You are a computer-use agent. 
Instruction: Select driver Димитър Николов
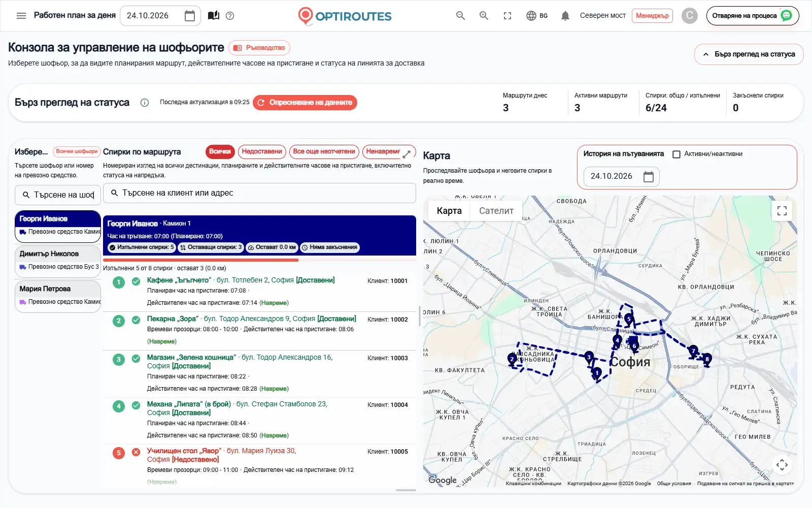[58, 262]
